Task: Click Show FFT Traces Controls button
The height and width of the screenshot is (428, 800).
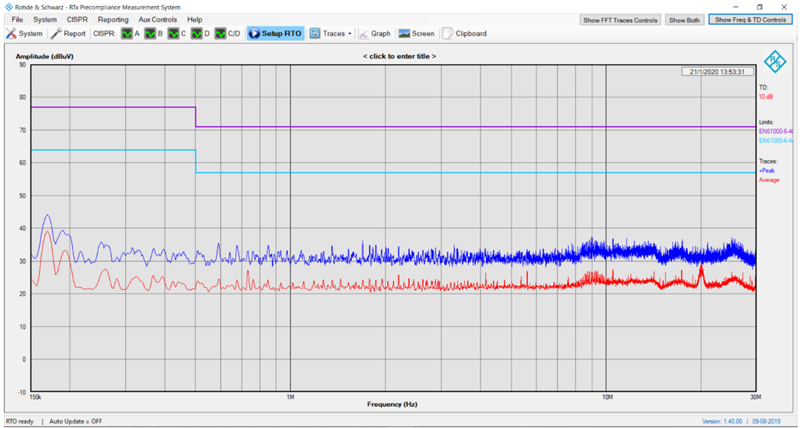Action: pyautogui.click(x=620, y=20)
